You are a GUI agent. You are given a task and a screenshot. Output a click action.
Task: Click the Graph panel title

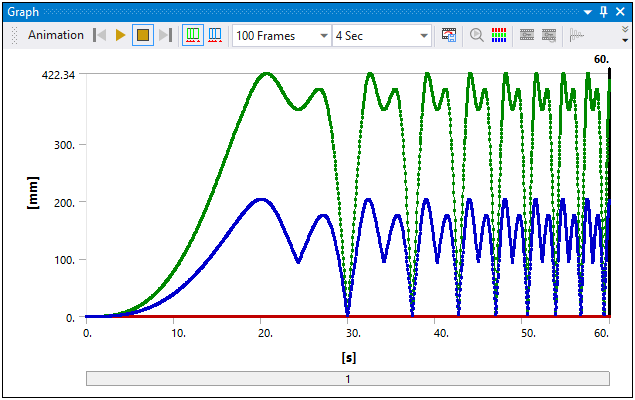point(23,12)
